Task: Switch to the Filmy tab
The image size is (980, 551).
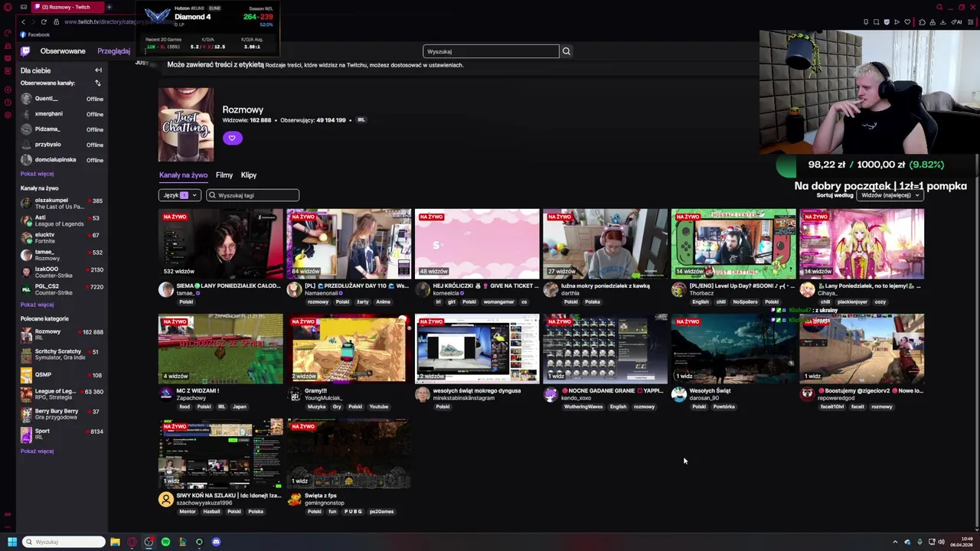Action: pos(224,175)
